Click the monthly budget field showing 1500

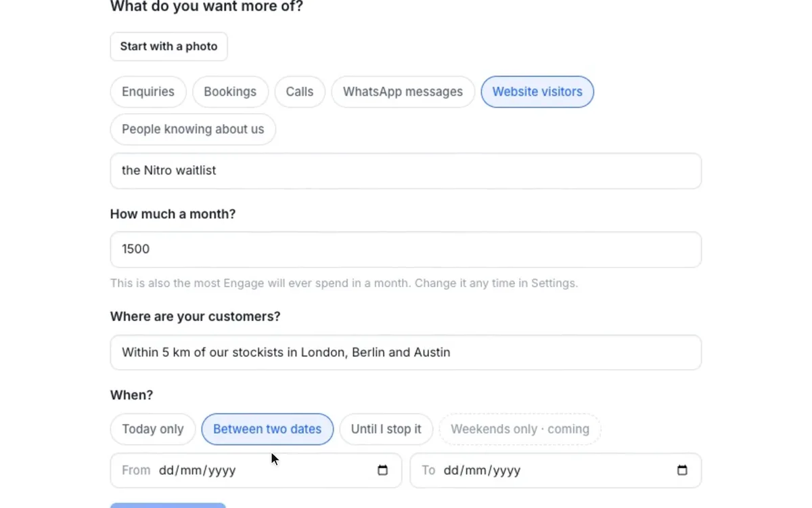pos(406,249)
